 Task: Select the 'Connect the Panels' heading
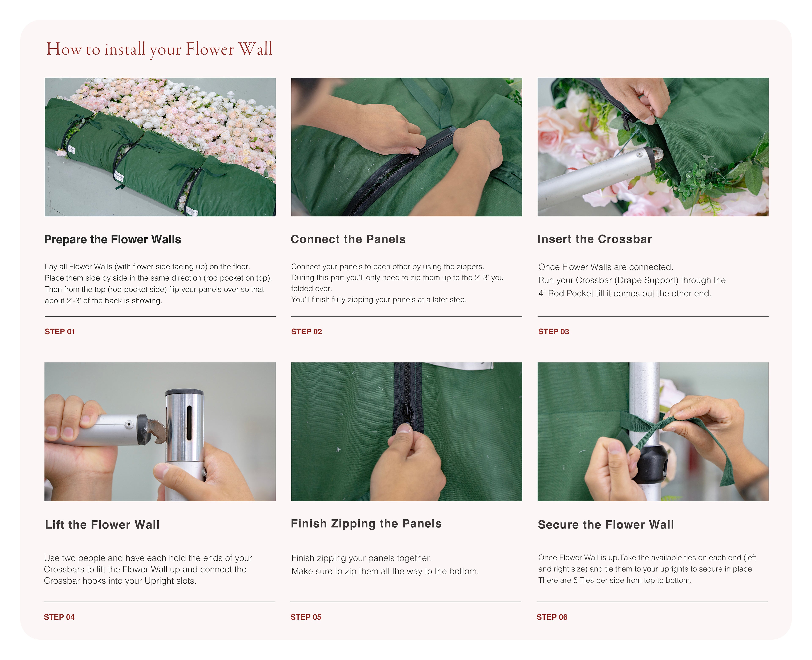(348, 239)
